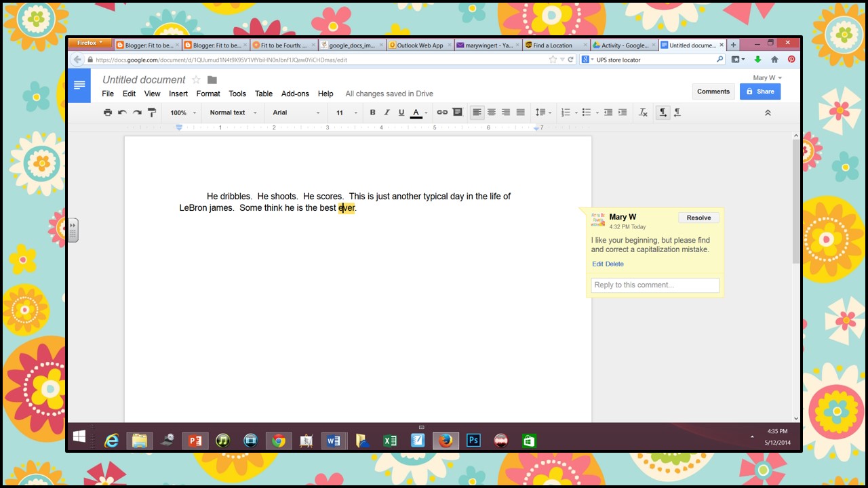
Task: Click the right margin marker on ruler
Action: click(x=536, y=127)
